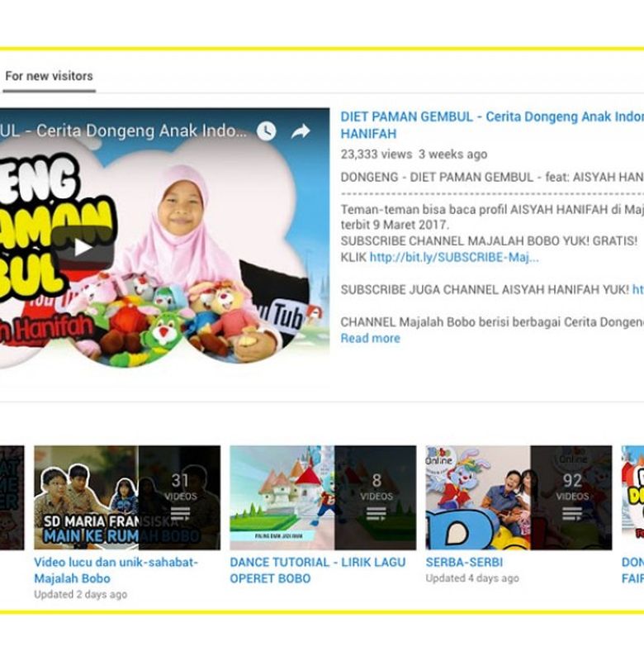
Task: Open the partially visible playlist thumbnail at the left edge
Action: tap(12, 497)
